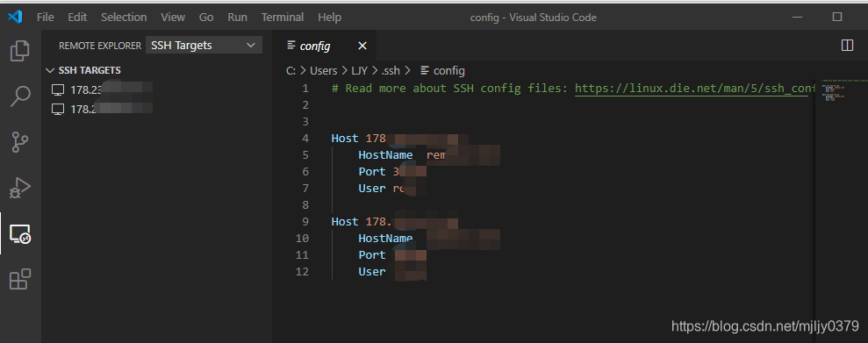
Task: Click the .ssh breadcrumb segment
Action: coord(391,70)
